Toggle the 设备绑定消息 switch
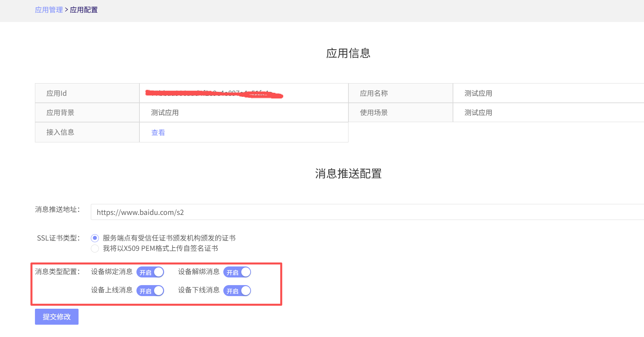 150,272
